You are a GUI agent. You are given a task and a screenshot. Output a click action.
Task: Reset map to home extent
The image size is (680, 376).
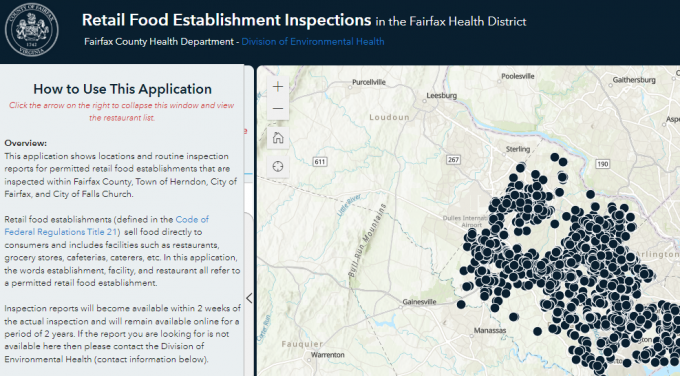(278, 138)
